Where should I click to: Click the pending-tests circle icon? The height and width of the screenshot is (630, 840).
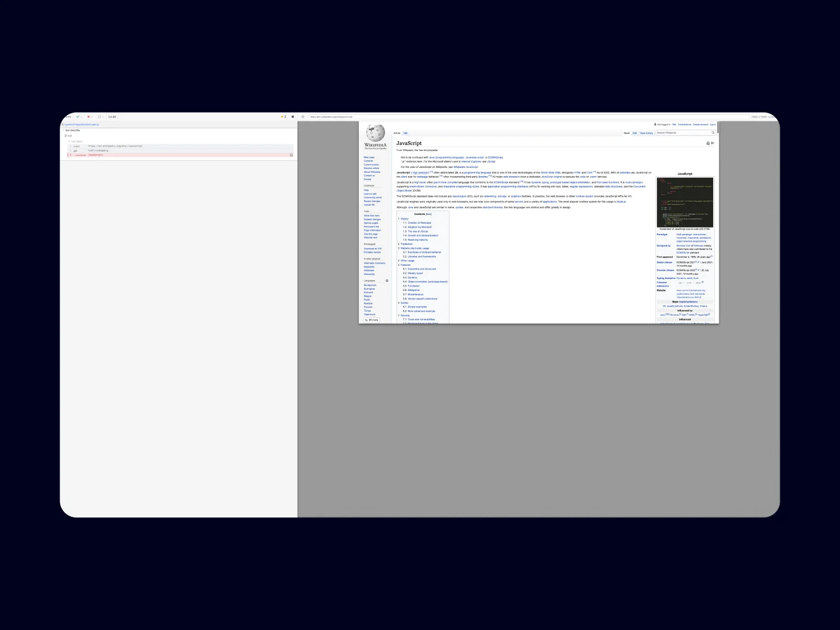click(x=99, y=116)
